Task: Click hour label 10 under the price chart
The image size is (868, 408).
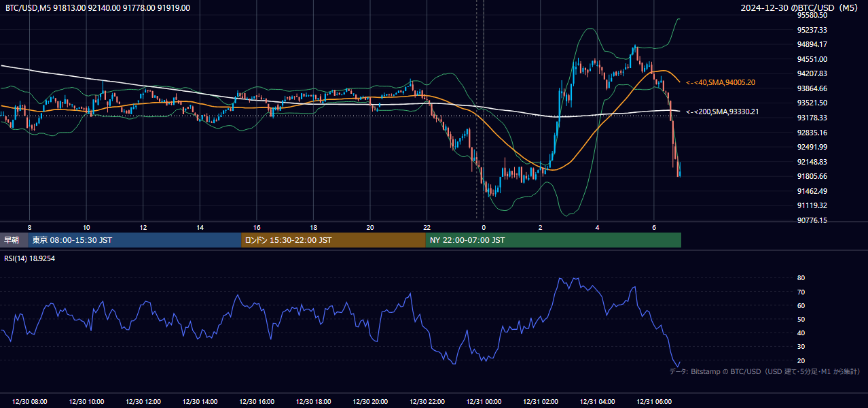Action: coord(86,227)
